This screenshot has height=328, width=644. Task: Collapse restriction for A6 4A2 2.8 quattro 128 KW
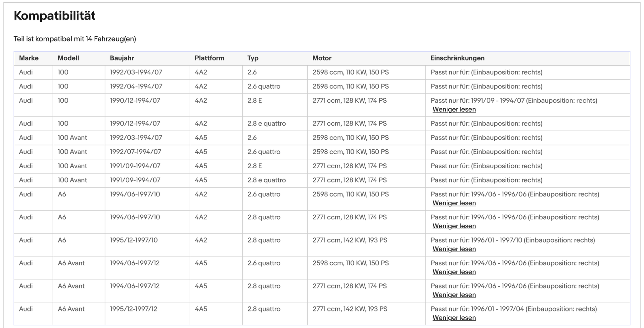click(x=454, y=226)
